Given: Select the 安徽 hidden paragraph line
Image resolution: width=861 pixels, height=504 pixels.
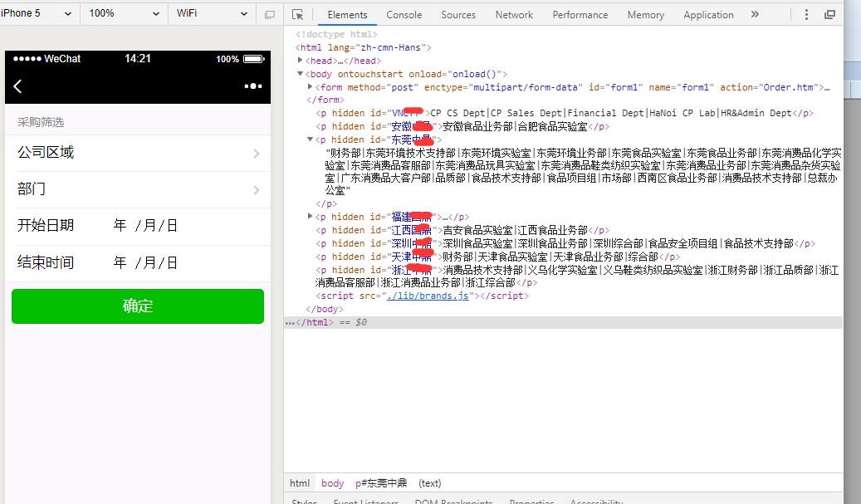Looking at the screenshot, I should (462, 126).
